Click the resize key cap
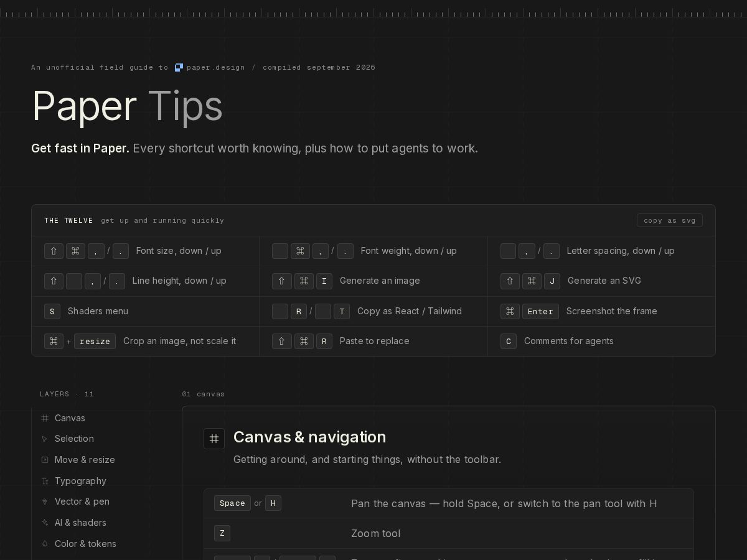Viewport: 747px width, 560px height. click(95, 341)
